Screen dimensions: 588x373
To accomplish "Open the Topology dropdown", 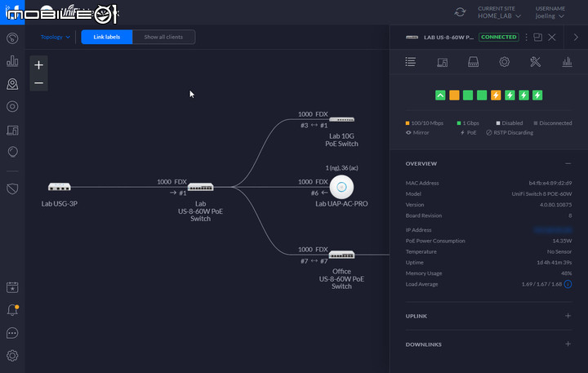I will tap(56, 37).
